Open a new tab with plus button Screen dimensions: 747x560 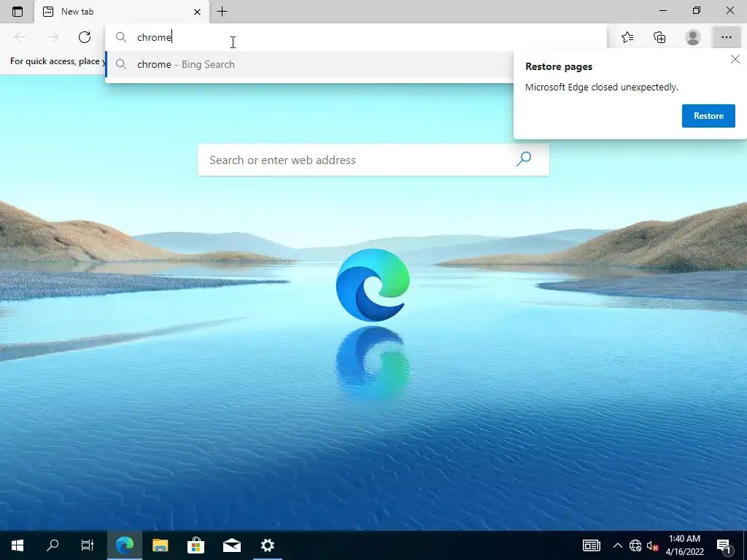tap(222, 12)
